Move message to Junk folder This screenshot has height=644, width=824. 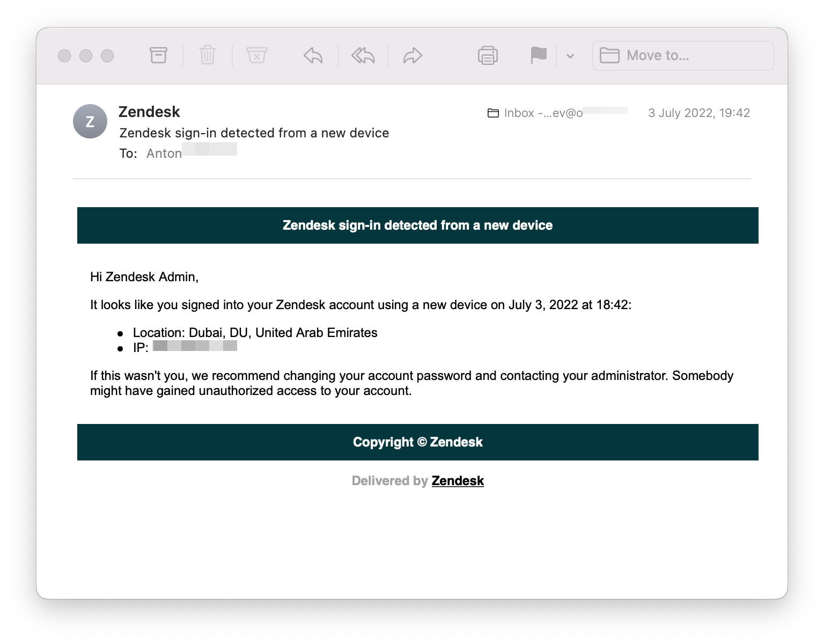[257, 55]
